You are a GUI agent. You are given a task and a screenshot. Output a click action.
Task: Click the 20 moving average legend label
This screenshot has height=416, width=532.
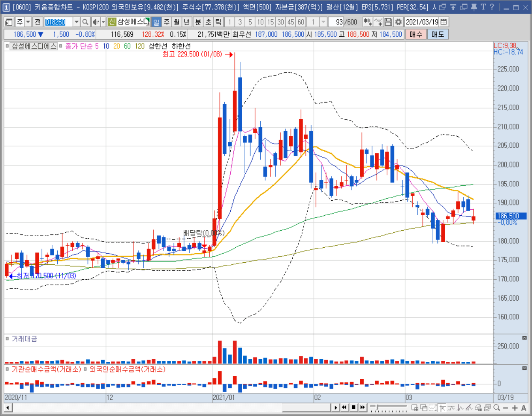(116, 46)
